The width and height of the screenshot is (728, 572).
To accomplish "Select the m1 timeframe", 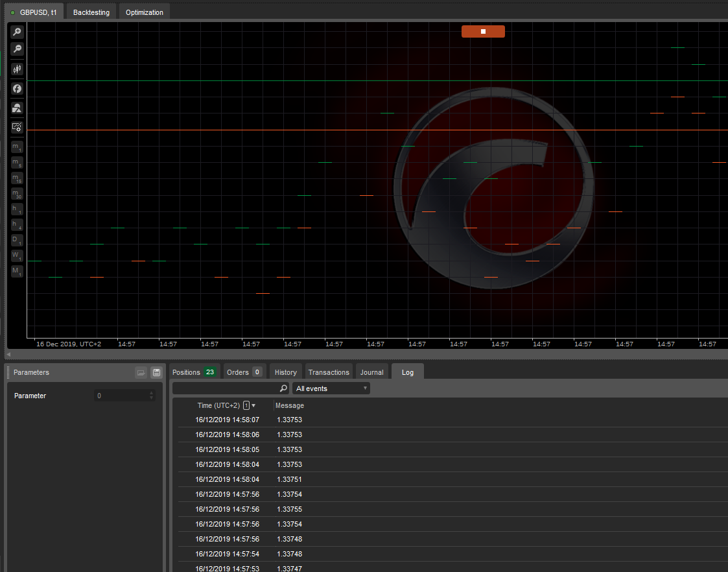I will [17, 147].
